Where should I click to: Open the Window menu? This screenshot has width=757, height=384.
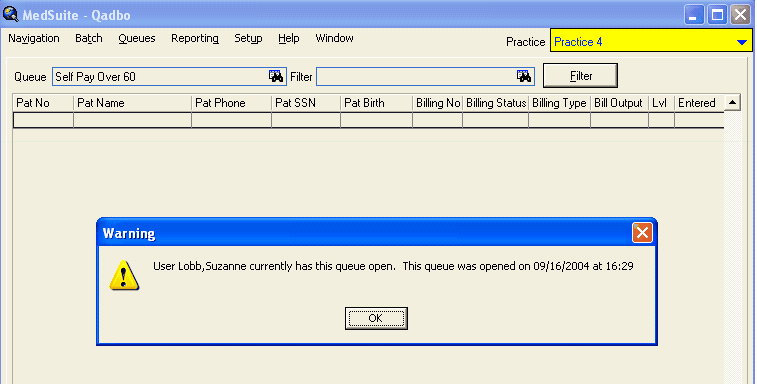coord(334,38)
